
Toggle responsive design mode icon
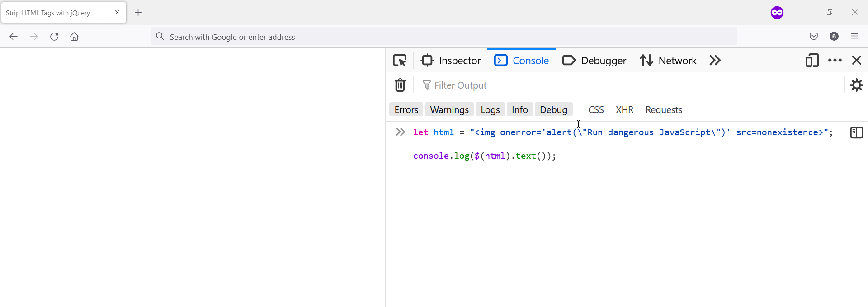812,60
